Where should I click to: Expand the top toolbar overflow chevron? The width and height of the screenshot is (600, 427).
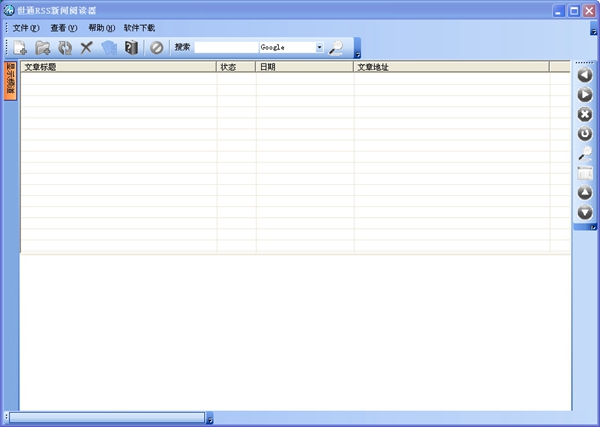click(357, 54)
